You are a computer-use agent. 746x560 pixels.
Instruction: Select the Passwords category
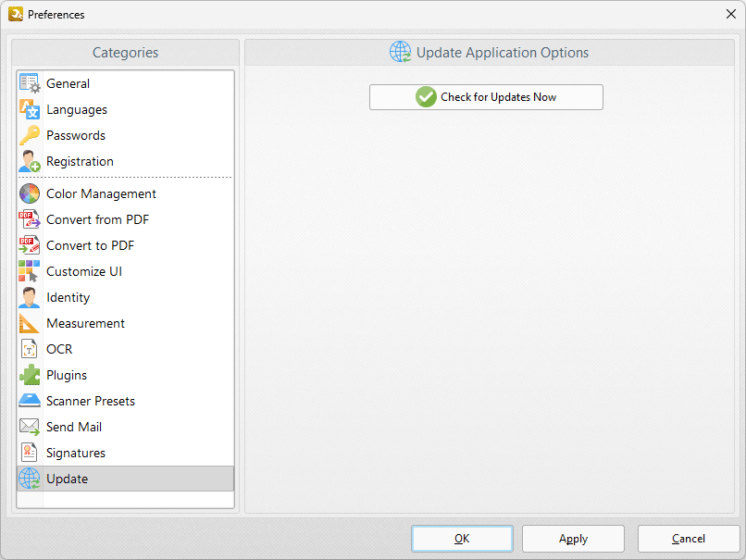126,135
